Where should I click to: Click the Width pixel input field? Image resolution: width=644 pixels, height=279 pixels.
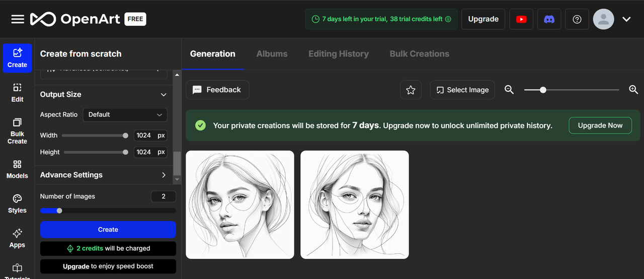[144, 135]
